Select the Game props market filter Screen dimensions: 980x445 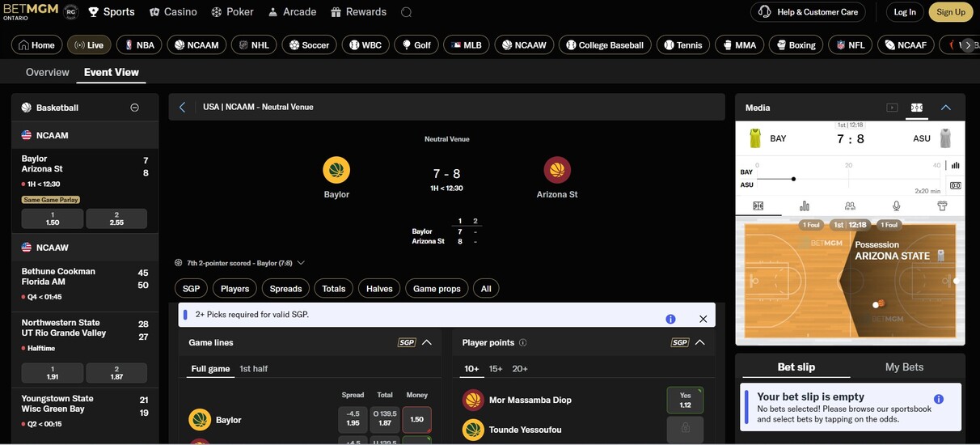point(437,288)
